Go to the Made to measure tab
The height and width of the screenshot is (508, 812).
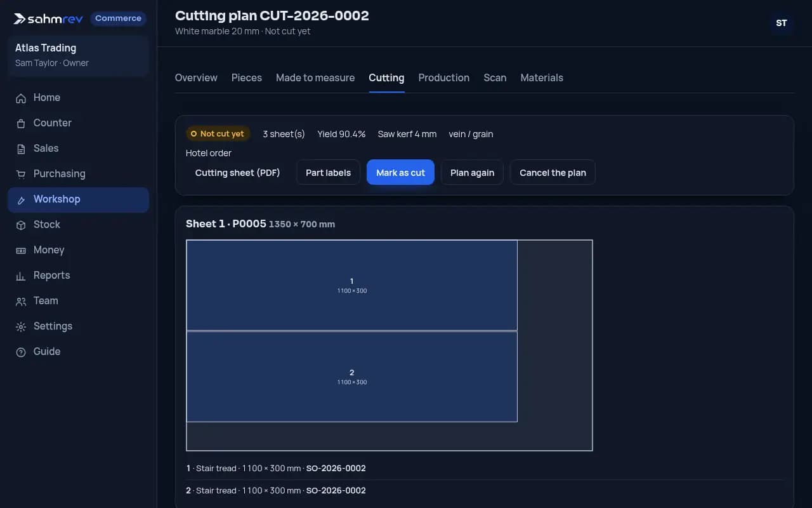pos(315,77)
